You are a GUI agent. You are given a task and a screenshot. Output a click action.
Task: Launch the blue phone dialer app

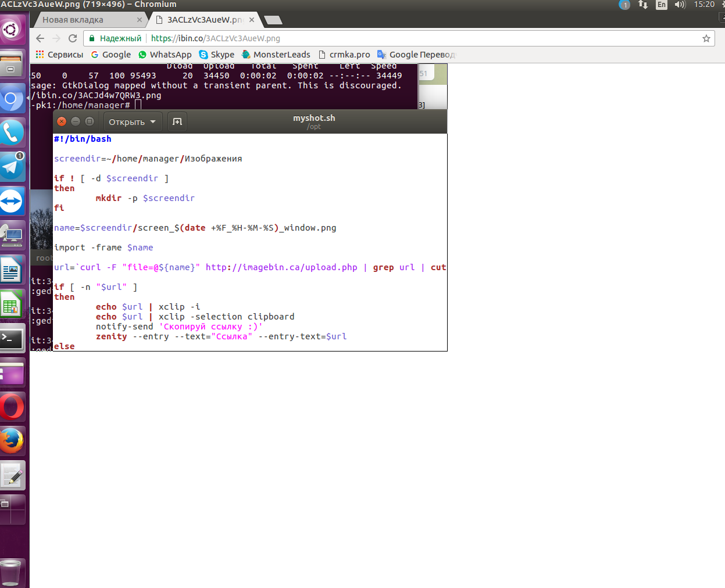pos(12,132)
